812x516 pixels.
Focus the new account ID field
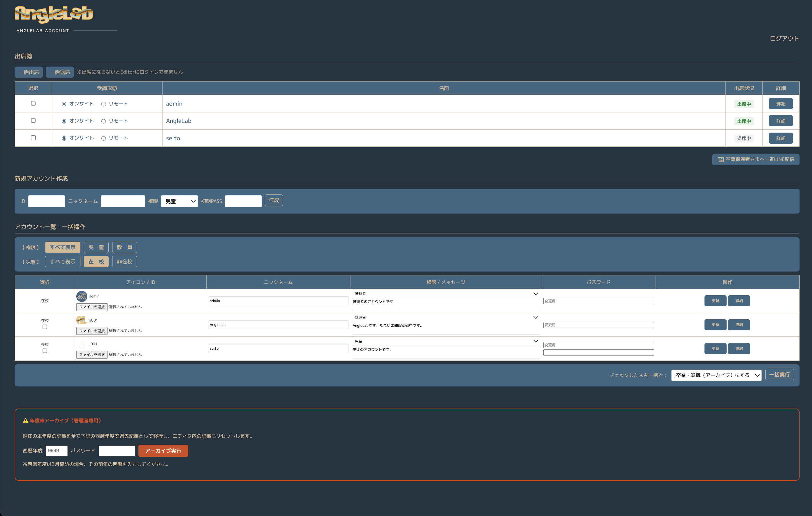point(46,201)
